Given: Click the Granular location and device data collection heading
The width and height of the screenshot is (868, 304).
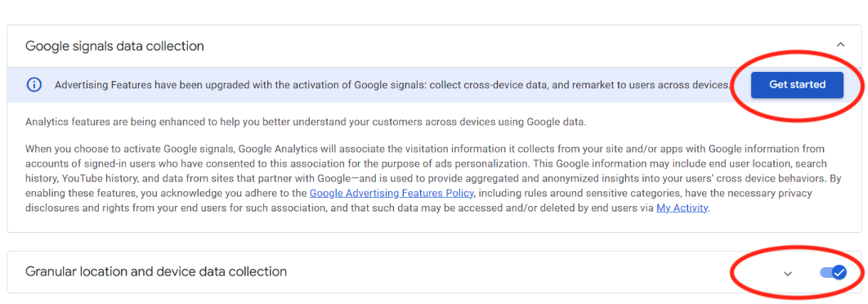Looking at the screenshot, I should [x=156, y=272].
